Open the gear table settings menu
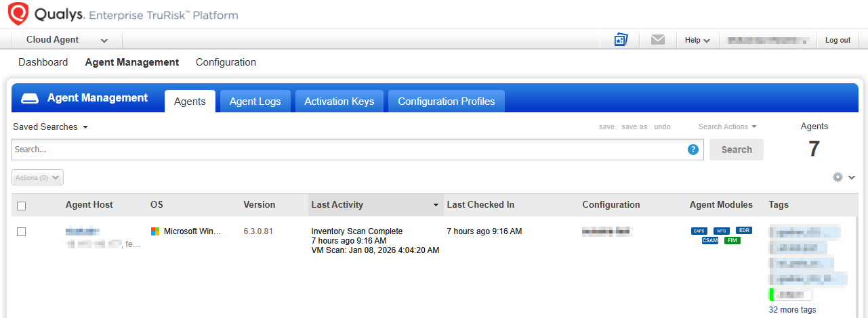This screenshot has width=868, height=318. [844, 177]
